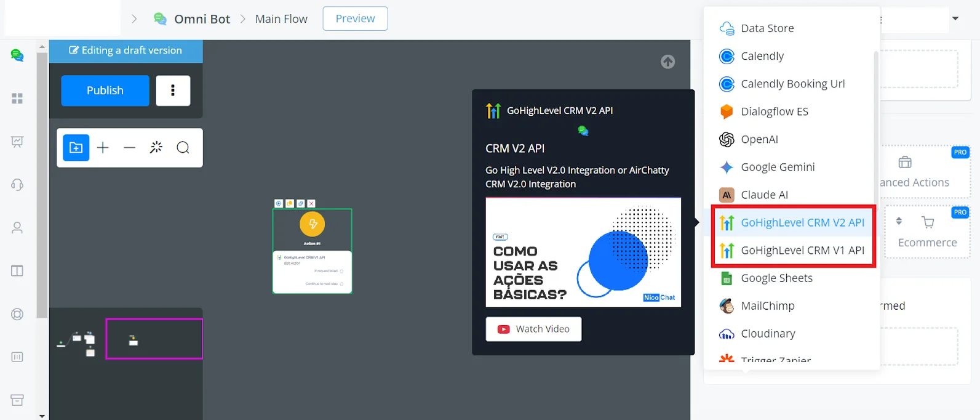
Task: Click the left panel vertical scrollbar
Action: [x=42, y=185]
